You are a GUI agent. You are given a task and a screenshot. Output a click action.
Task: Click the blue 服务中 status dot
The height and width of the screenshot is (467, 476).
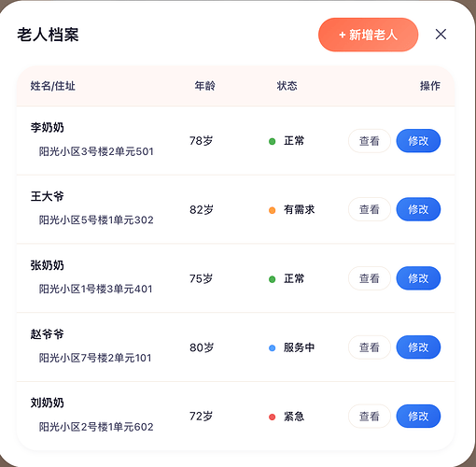click(x=272, y=348)
